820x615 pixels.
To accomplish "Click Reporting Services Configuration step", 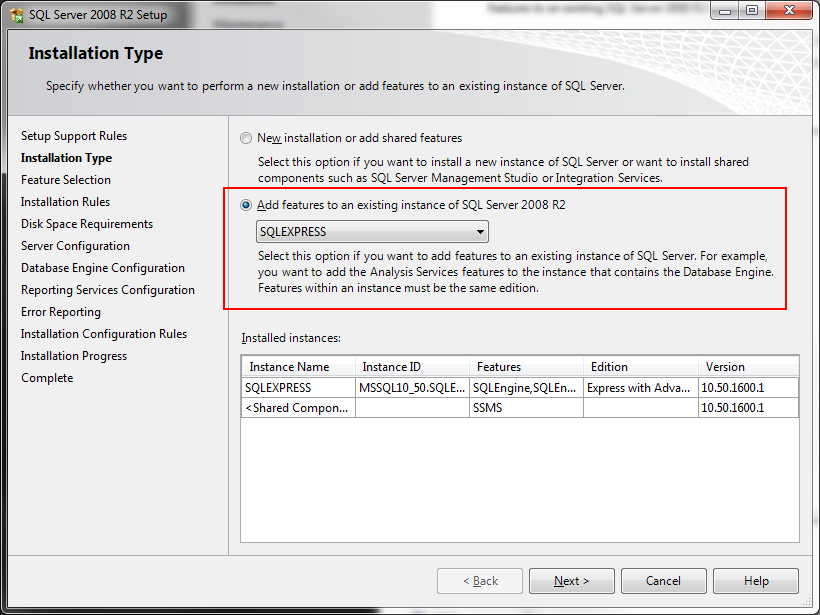I will point(108,290).
